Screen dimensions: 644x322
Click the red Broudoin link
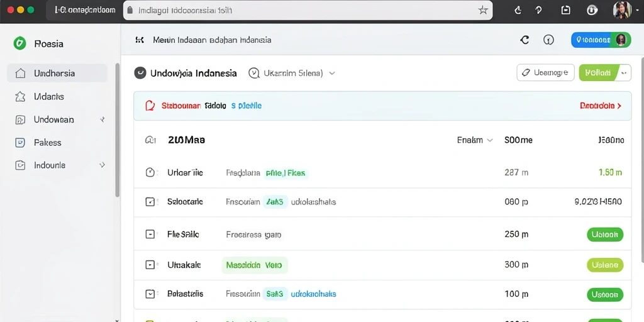click(601, 106)
